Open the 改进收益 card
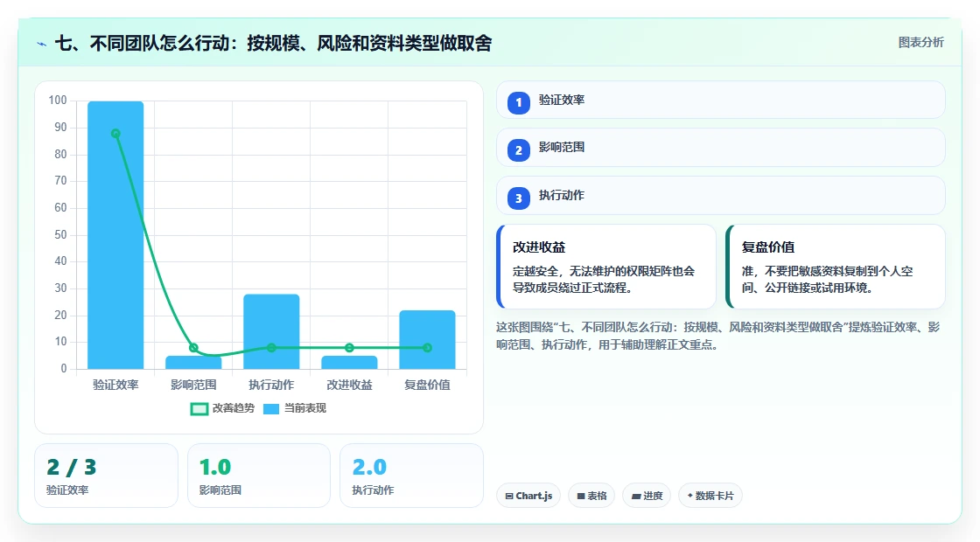 pos(606,267)
